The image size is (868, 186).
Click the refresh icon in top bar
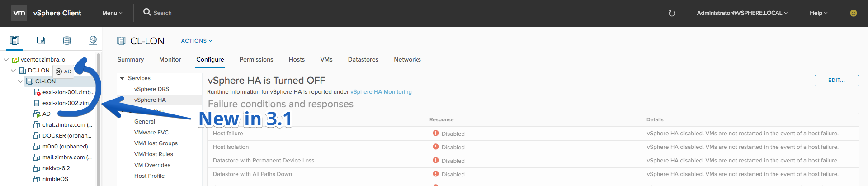(672, 13)
